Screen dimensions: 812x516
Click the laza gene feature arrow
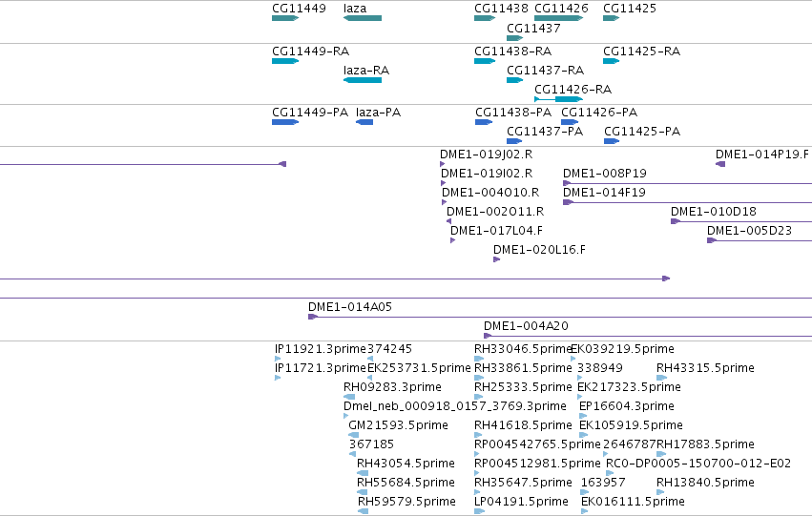(x=363, y=18)
